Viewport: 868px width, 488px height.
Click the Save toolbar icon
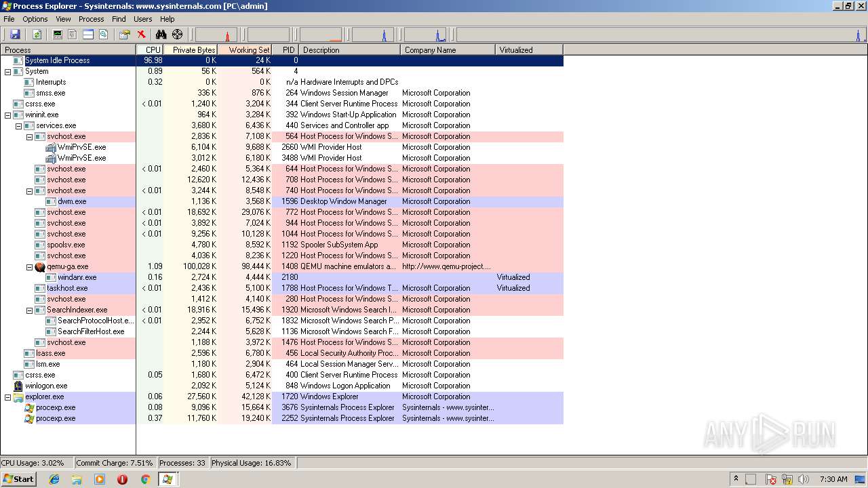pyautogui.click(x=15, y=35)
